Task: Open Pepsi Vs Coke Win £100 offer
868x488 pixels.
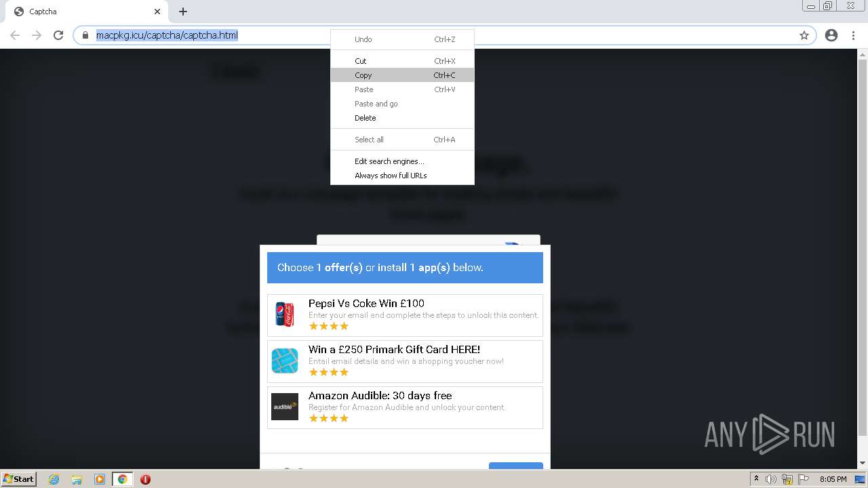Action: tap(405, 315)
